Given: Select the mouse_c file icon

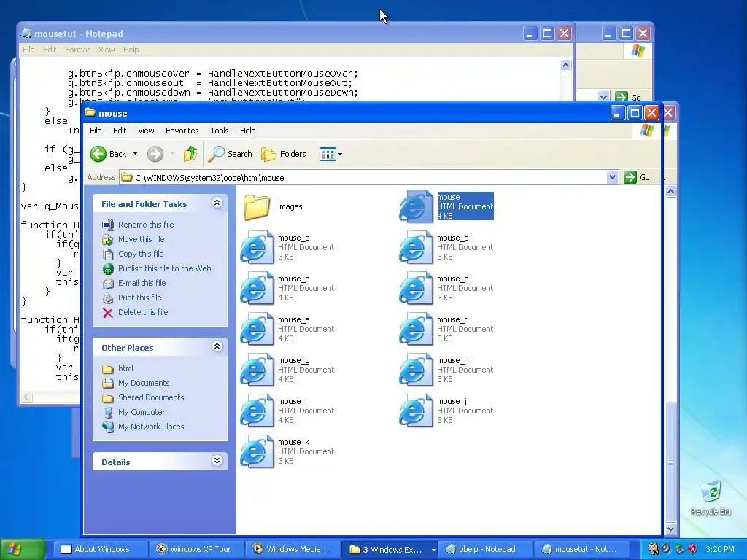Looking at the screenshot, I should pyautogui.click(x=257, y=289).
